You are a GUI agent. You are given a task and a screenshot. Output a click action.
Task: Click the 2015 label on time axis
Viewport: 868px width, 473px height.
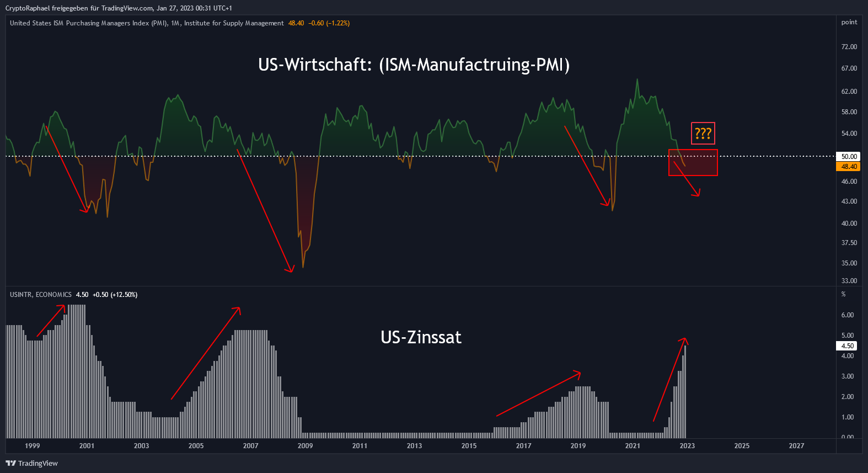[469, 446]
